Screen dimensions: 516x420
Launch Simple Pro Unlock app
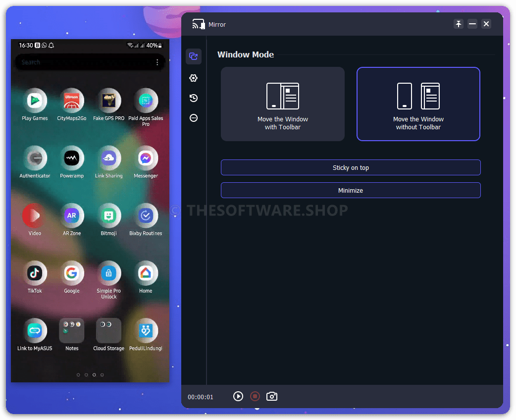tap(108, 273)
